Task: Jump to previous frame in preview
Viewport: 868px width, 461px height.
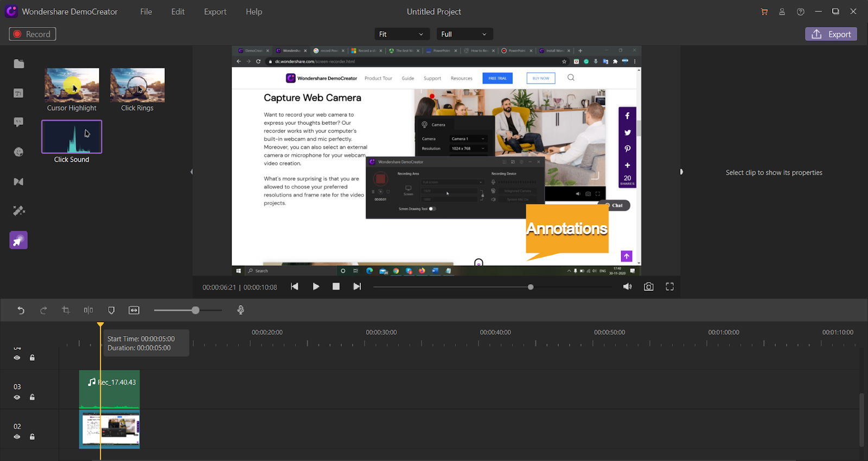Action: 295,286
